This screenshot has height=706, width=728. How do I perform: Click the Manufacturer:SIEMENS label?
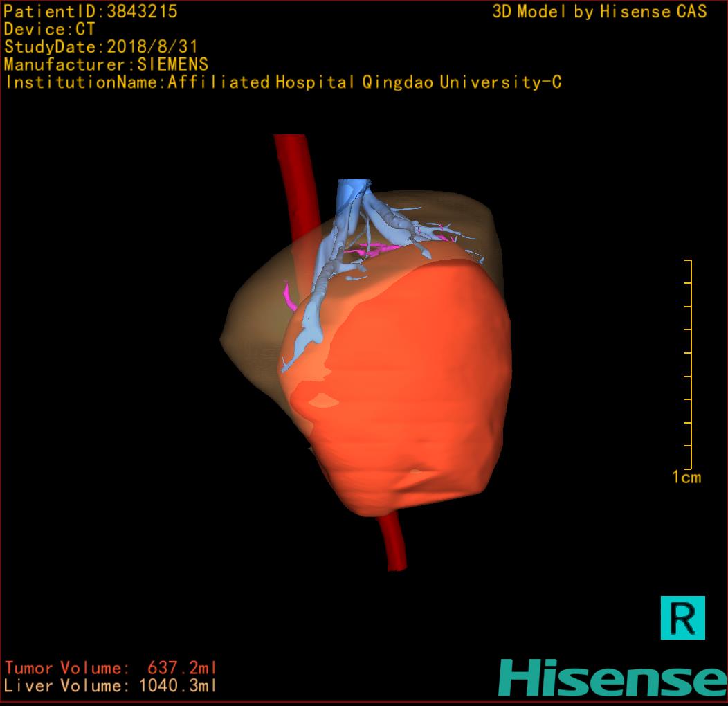click(x=106, y=64)
